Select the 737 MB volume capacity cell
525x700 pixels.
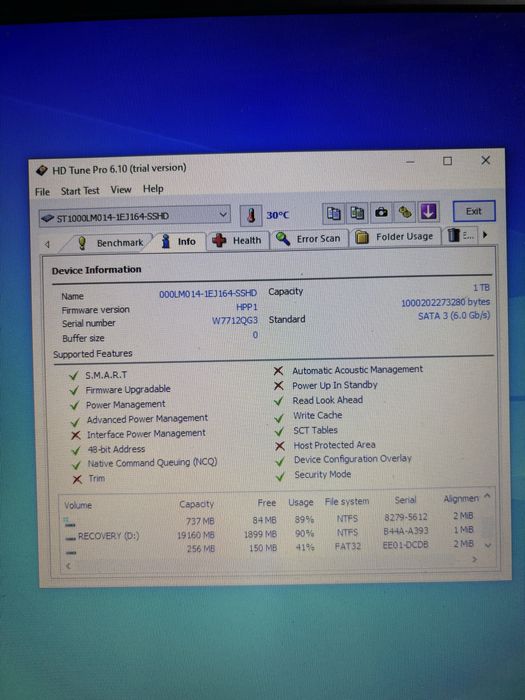coord(200,521)
